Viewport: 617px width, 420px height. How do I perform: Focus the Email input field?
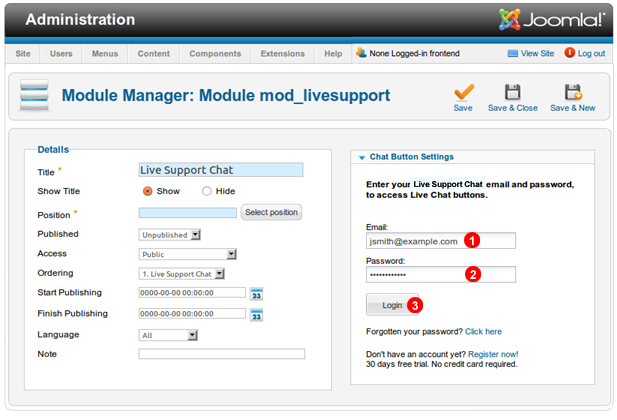click(441, 241)
